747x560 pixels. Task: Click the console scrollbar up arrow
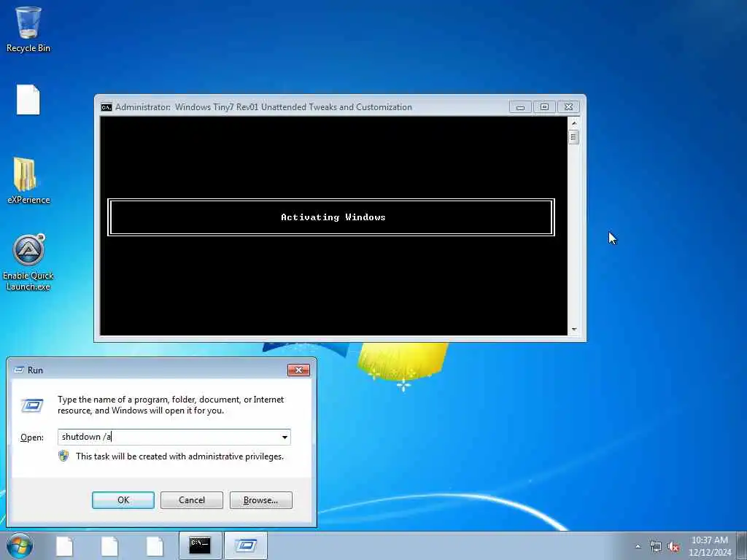click(x=574, y=122)
